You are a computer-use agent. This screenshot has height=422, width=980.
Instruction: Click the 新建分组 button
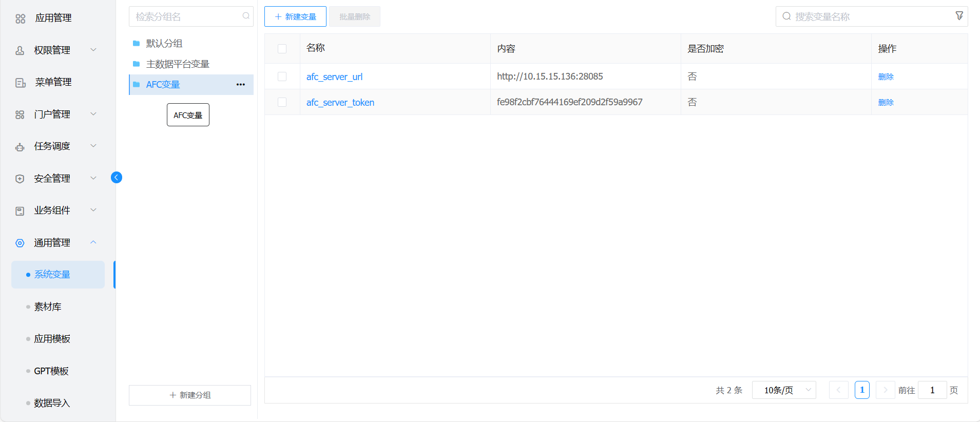click(x=190, y=395)
